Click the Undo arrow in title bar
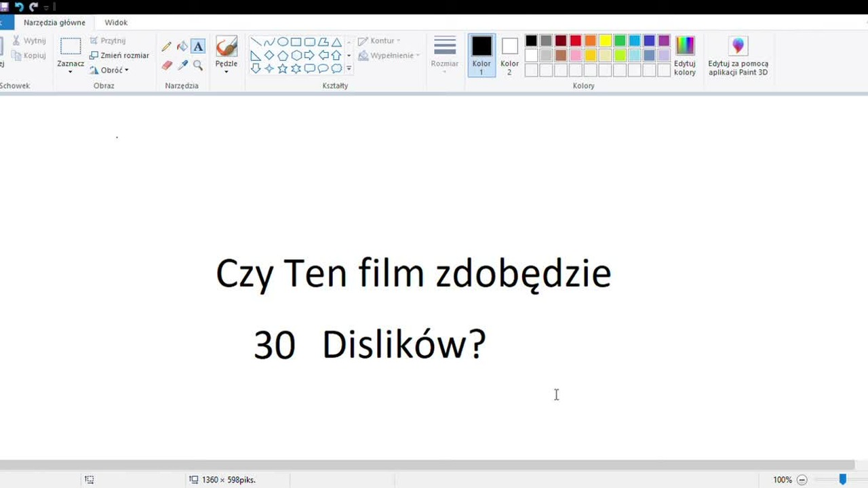This screenshot has height=488, width=868. click(x=19, y=7)
